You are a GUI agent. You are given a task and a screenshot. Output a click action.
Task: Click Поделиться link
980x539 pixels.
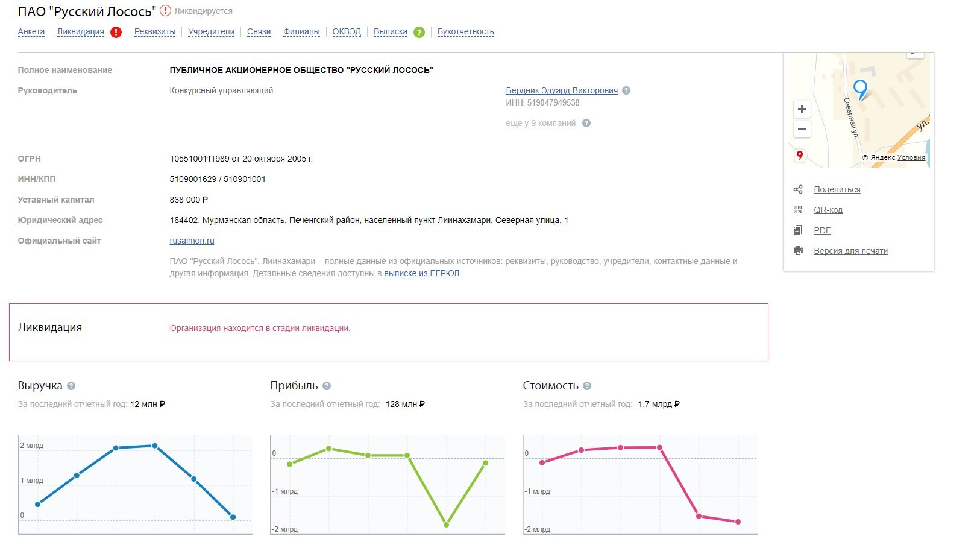(837, 189)
